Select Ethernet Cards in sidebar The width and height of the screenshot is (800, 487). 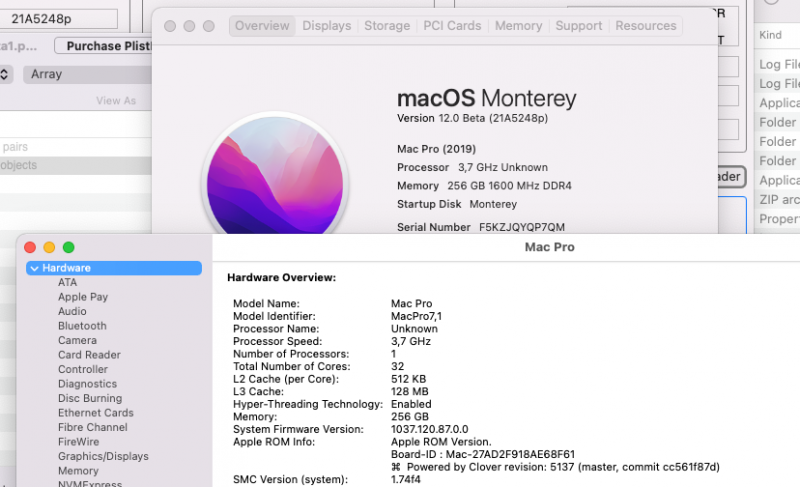(95, 413)
